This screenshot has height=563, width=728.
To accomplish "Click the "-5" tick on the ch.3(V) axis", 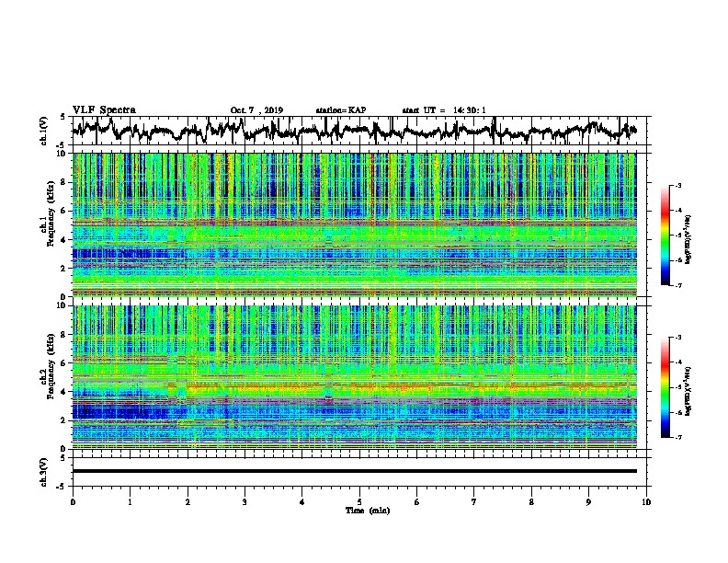I will pos(62,487).
